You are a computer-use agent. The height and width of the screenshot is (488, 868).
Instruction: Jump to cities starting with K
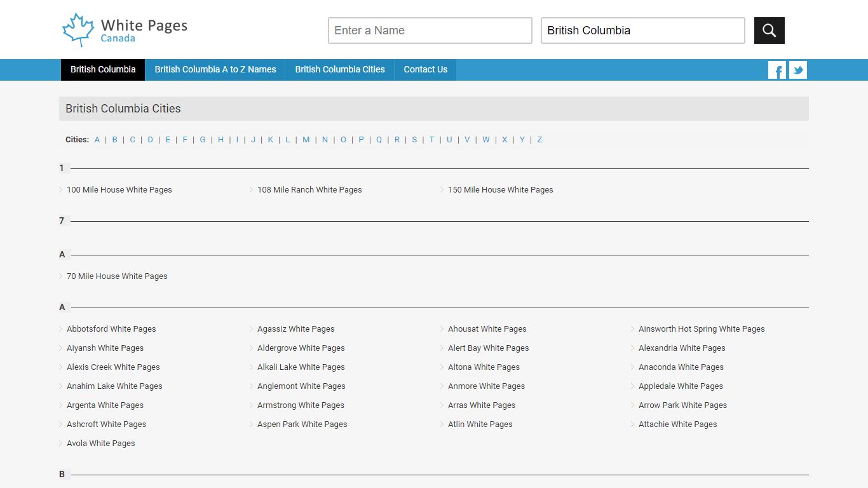270,140
